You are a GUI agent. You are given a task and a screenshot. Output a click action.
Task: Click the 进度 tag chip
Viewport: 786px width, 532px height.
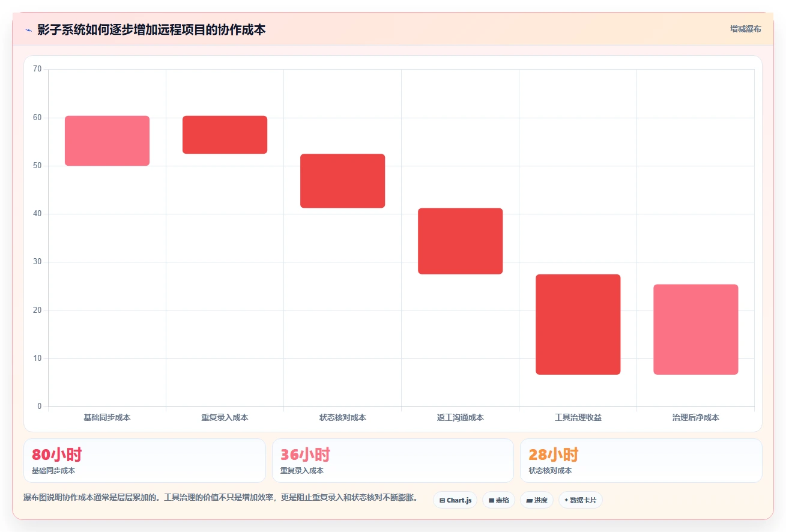tap(536, 500)
